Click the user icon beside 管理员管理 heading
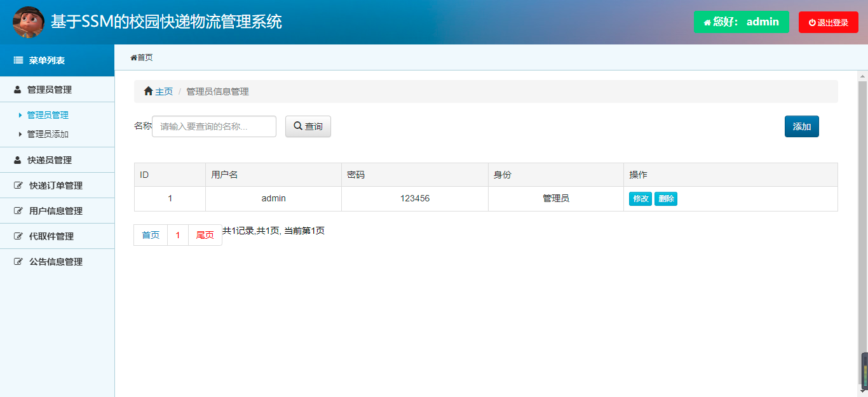 tap(18, 90)
